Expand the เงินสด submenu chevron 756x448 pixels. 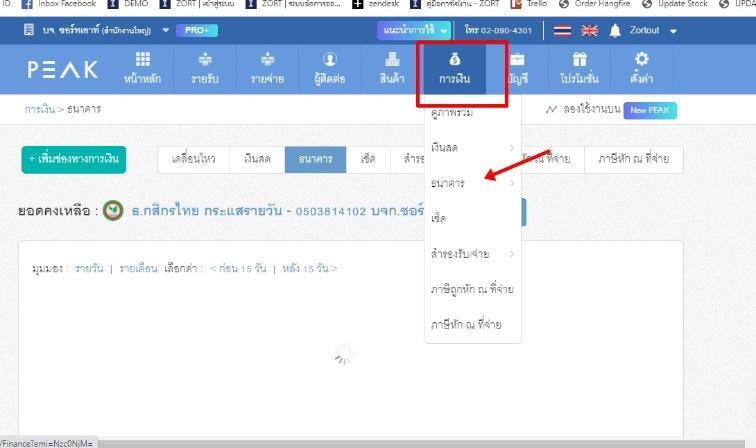[512, 148]
